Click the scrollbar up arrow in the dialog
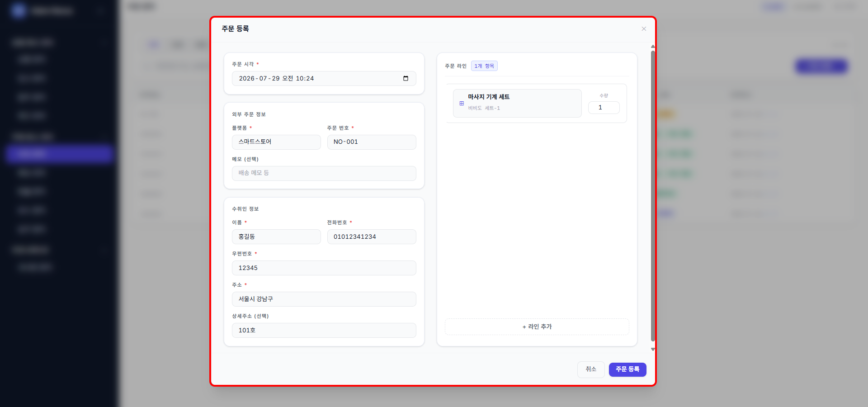The image size is (868, 407). 653,47
